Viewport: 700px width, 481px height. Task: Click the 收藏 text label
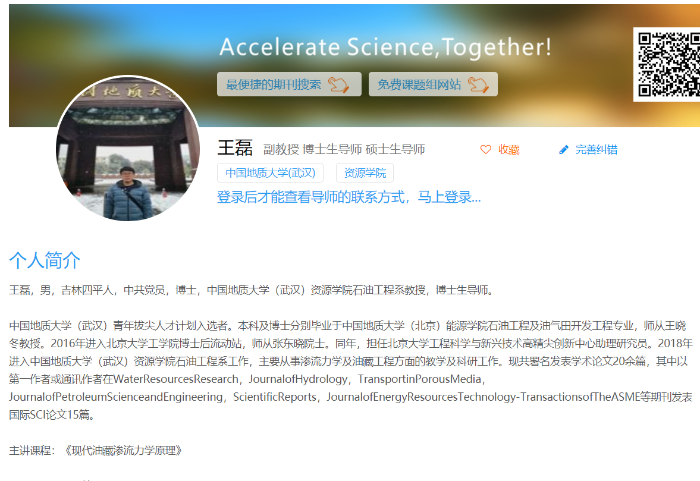(x=508, y=150)
